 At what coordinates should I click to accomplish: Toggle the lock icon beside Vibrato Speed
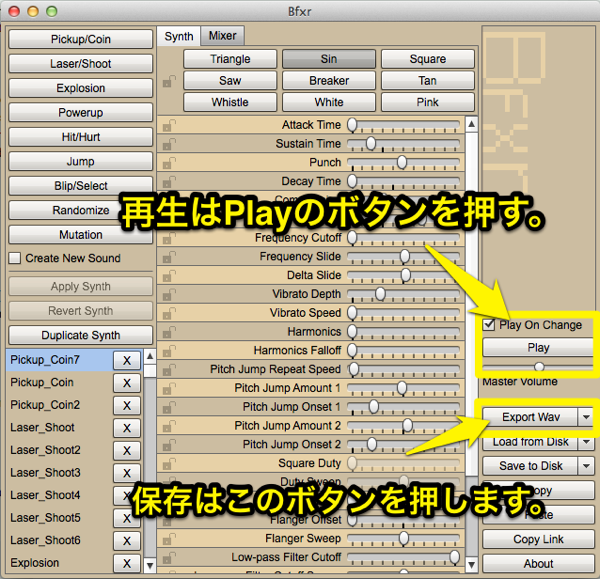tap(169, 313)
